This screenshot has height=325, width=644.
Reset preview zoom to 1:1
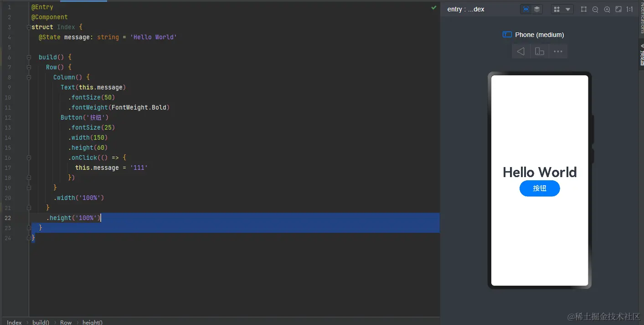[x=630, y=9]
